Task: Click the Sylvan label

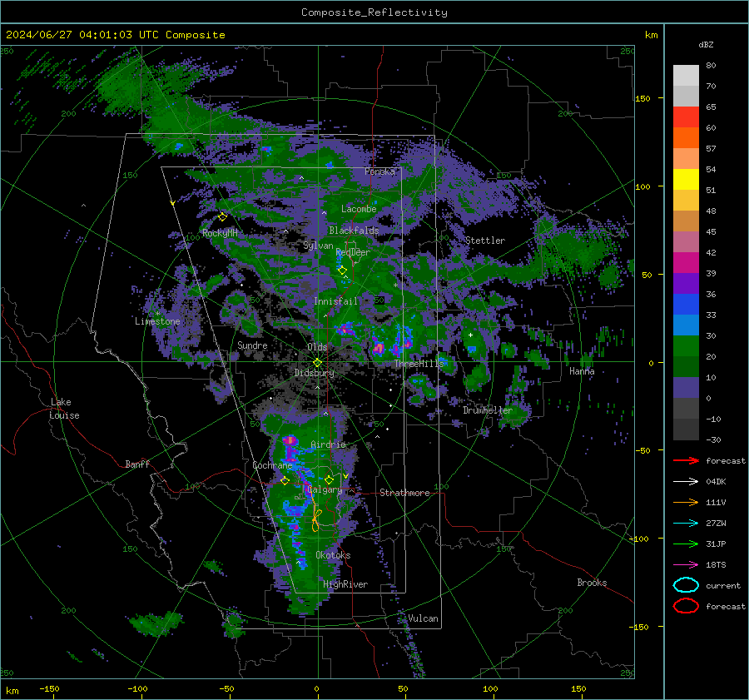Action: pyautogui.click(x=318, y=246)
